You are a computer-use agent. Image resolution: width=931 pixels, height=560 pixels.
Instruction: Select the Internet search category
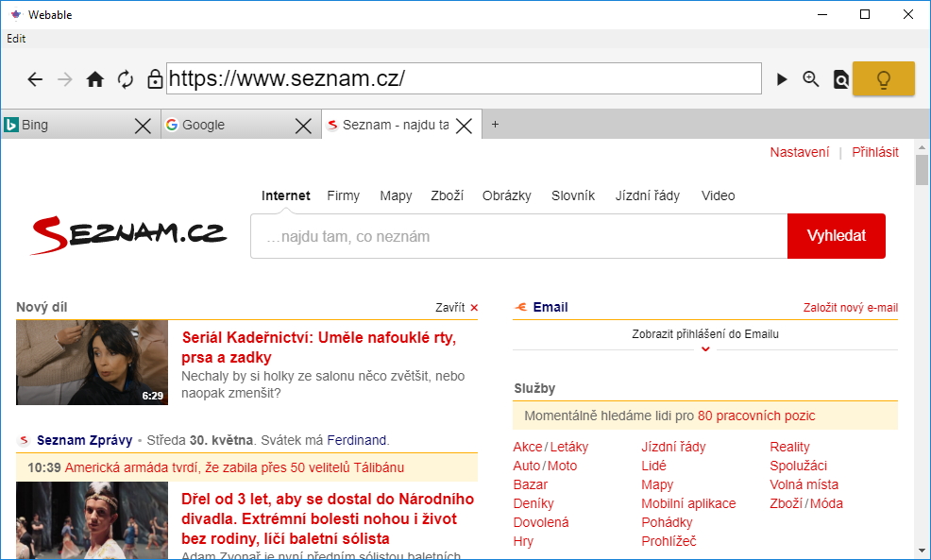pos(285,196)
